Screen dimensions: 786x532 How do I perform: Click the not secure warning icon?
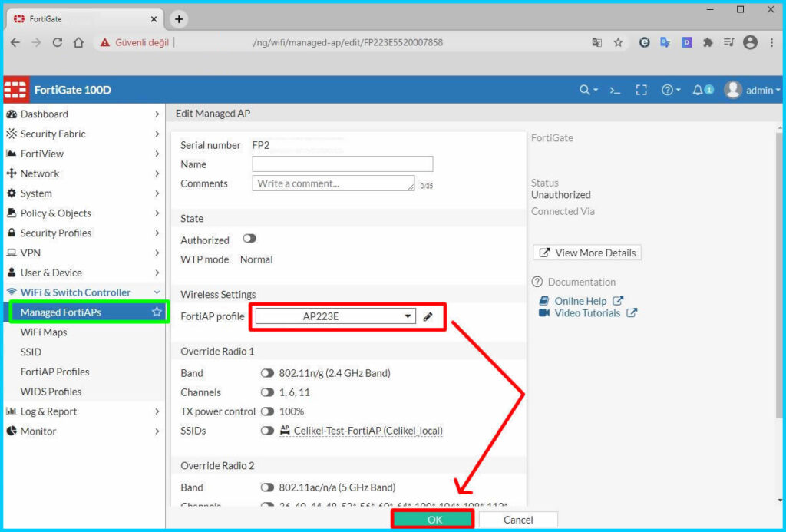click(x=104, y=43)
